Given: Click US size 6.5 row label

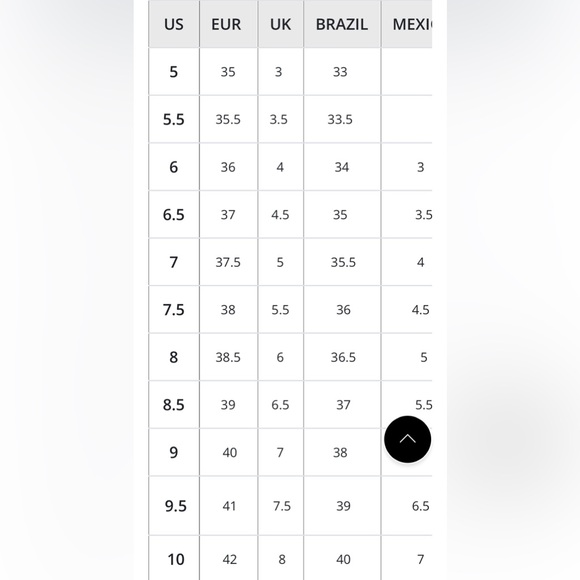Looking at the screenshot, I should pyautogui.click(x=174, y=215).
